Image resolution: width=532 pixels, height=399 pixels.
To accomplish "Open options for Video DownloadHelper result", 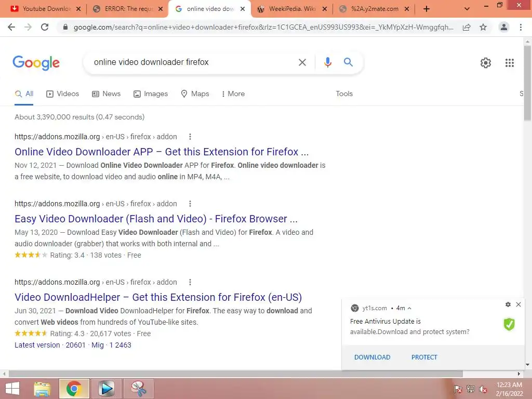I will point(190,282).
